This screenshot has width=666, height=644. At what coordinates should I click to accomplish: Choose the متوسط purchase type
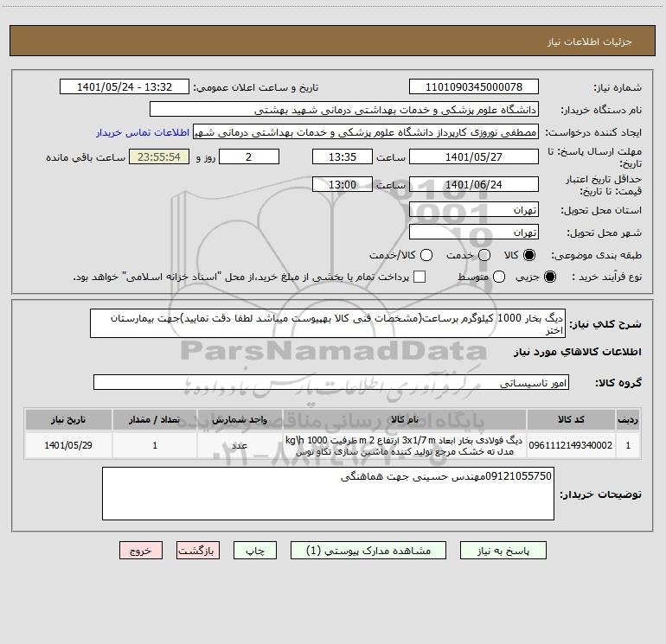pos(499,277)
